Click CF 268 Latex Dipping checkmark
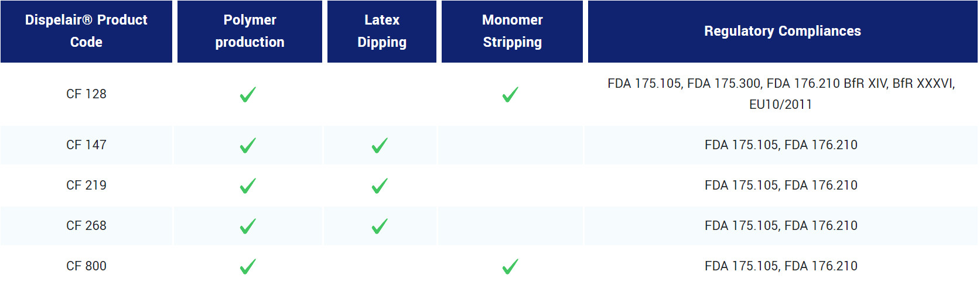The width and height of the screenshot is (980, 292). coord(380,226)
